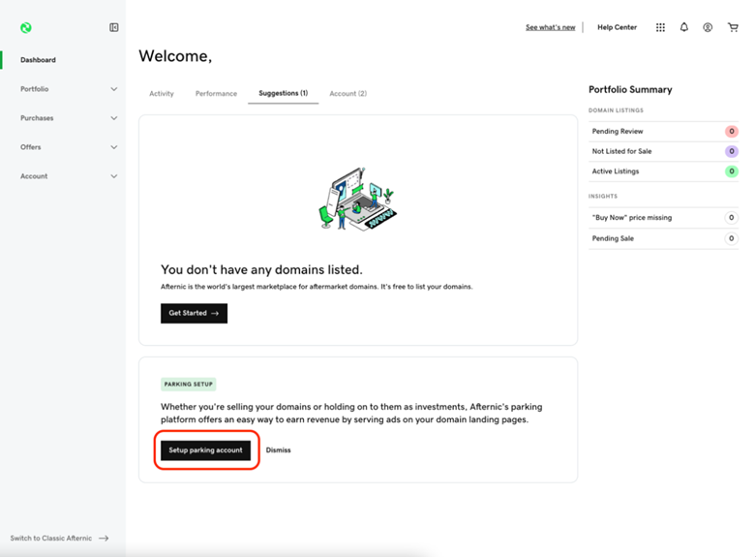Open the apps grid menu icon

(x=660, y=27)
